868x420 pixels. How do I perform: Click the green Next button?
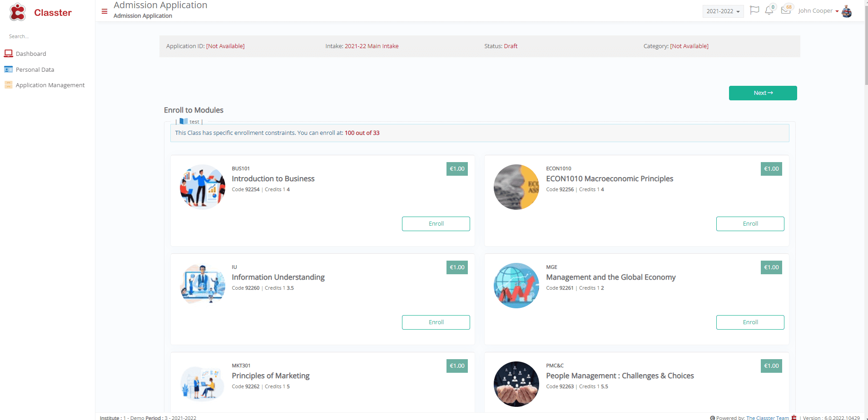(x=763, y=93)
